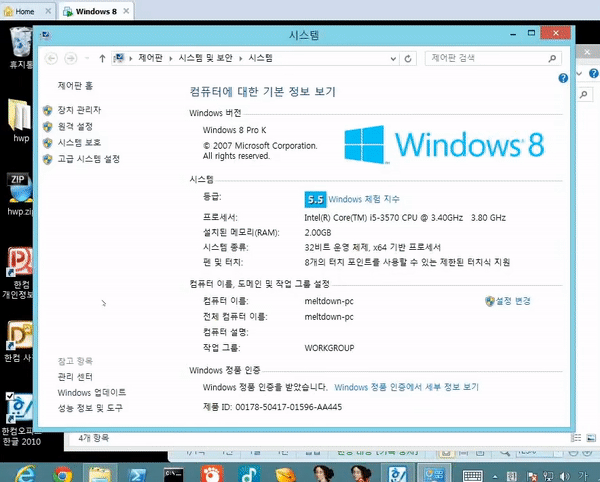Image resolution: width=600 pixels, height=482 pixels.
Task: Click product ID 00178-50417-01596-AA445 text
Action: 289,407
